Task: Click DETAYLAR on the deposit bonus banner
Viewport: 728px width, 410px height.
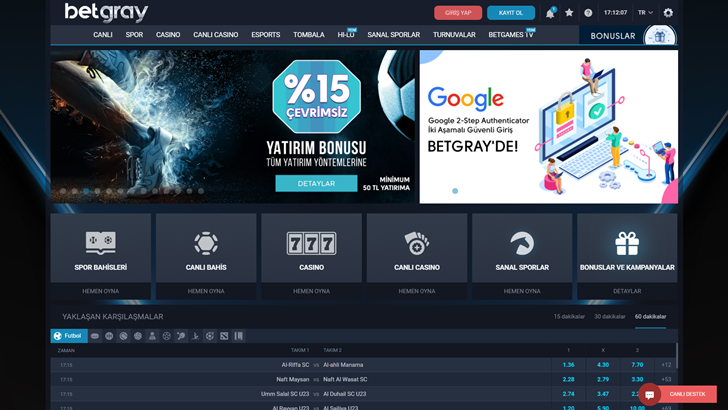Action: (x=316, y=183)
